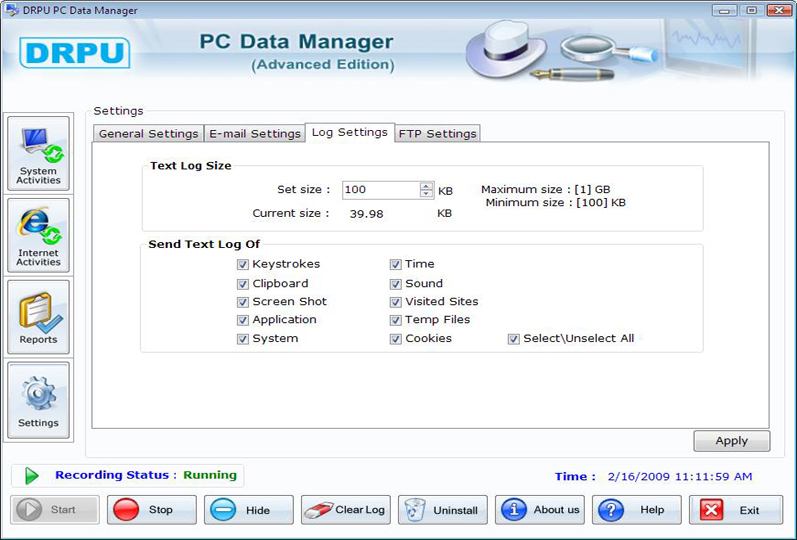The image size is (797, 540).
Task: Open Internet Activities panel
Action: click(x=38, y=235)
